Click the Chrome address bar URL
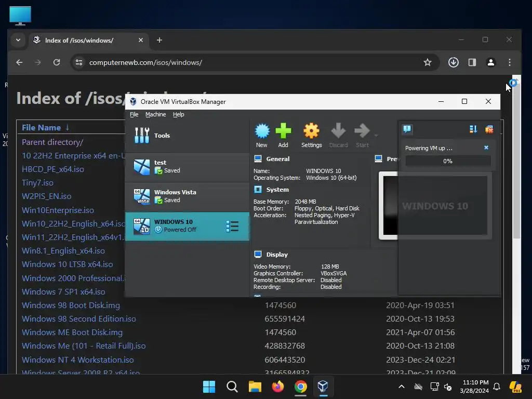Viewport: 532px width, 399px height. click(x=145, y=62)
